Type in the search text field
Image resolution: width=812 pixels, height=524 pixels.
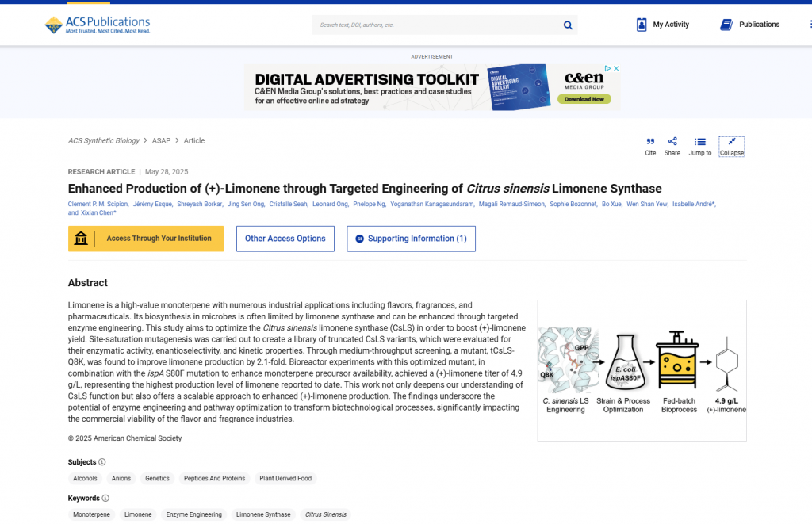click(x=436, y=25)
